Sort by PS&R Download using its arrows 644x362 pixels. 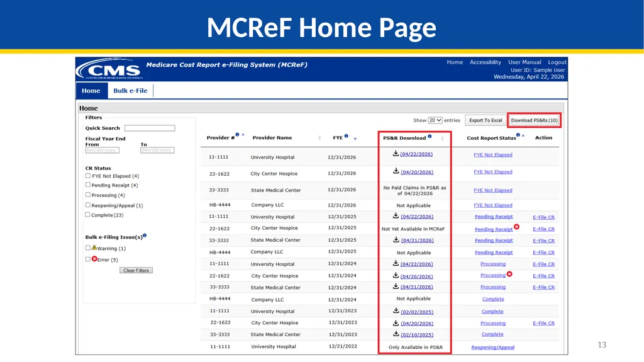[x=442, y=139]
